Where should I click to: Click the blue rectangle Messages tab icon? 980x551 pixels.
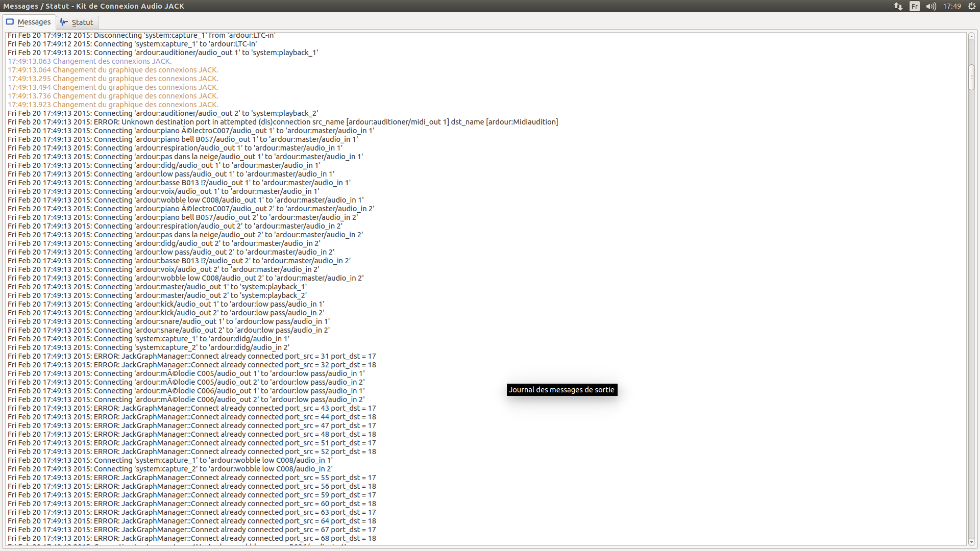(x=10, y=22)
